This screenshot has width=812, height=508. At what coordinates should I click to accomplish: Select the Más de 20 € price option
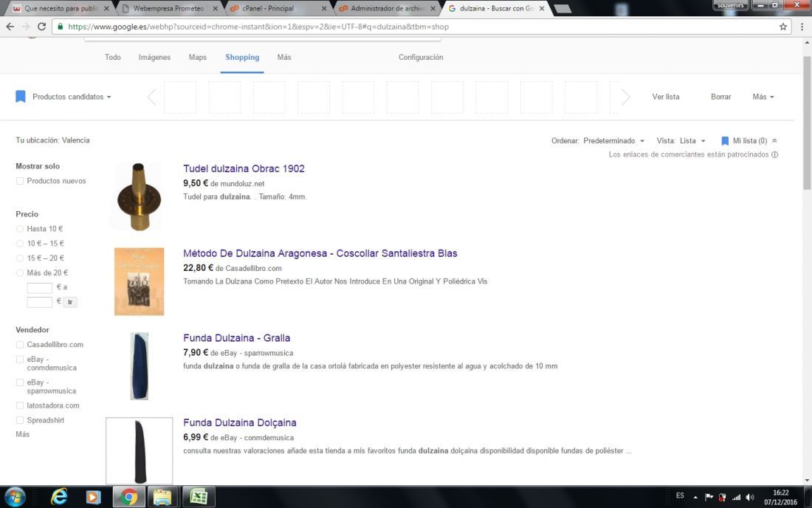(x=20, y=272)
